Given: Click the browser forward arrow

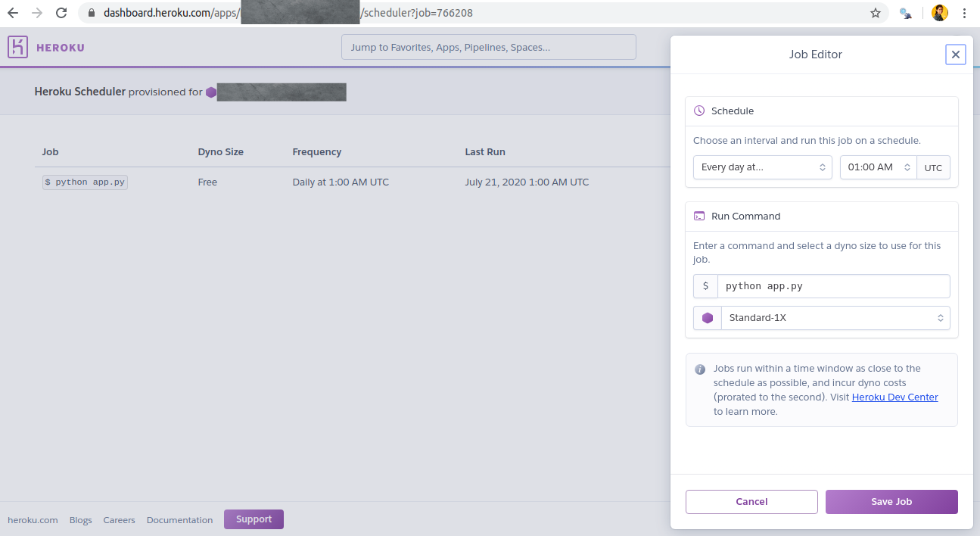Looking at the screenshot, I should [x=37, y=13].
